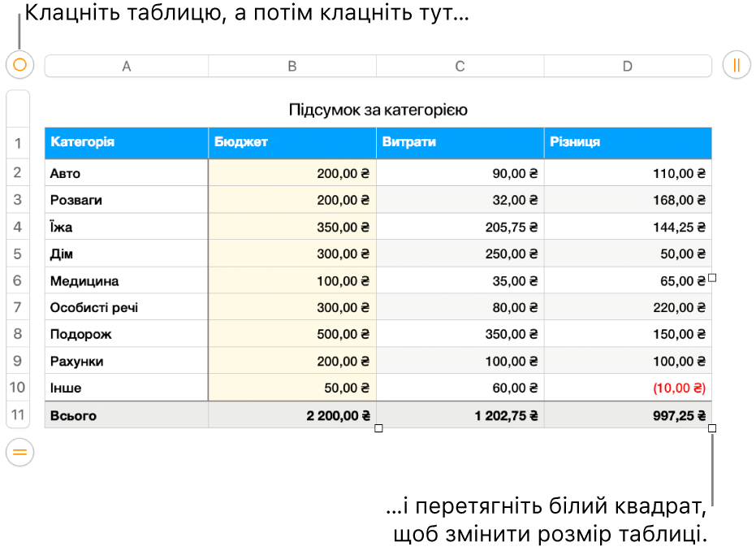Select the Особисті речі cell

pos(127,307)
